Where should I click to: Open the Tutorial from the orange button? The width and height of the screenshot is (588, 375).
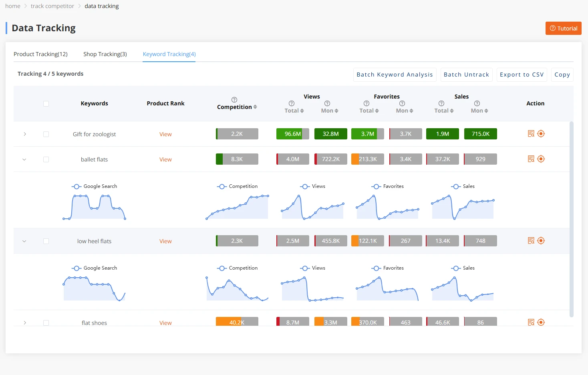[x=563, y=28]
